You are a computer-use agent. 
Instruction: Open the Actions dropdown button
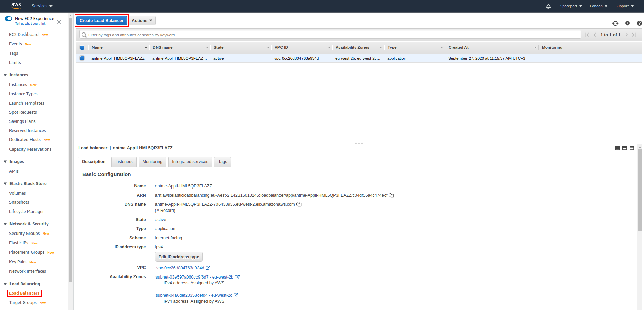tap(142, 20)
